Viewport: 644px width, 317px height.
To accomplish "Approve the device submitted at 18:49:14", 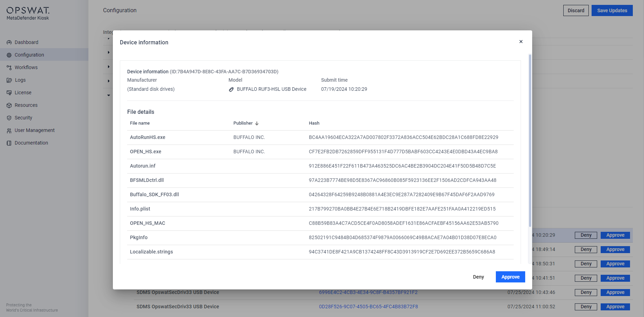I will point(615,250).
